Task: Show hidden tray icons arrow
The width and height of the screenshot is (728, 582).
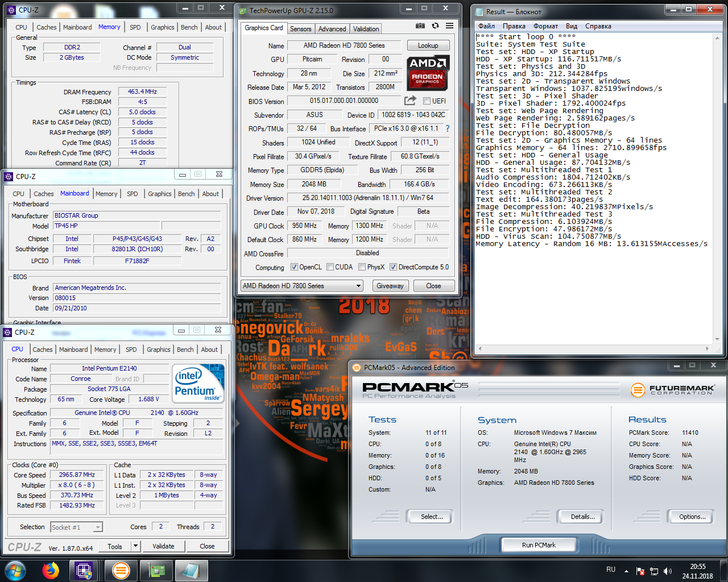Action: click(626, 571)
